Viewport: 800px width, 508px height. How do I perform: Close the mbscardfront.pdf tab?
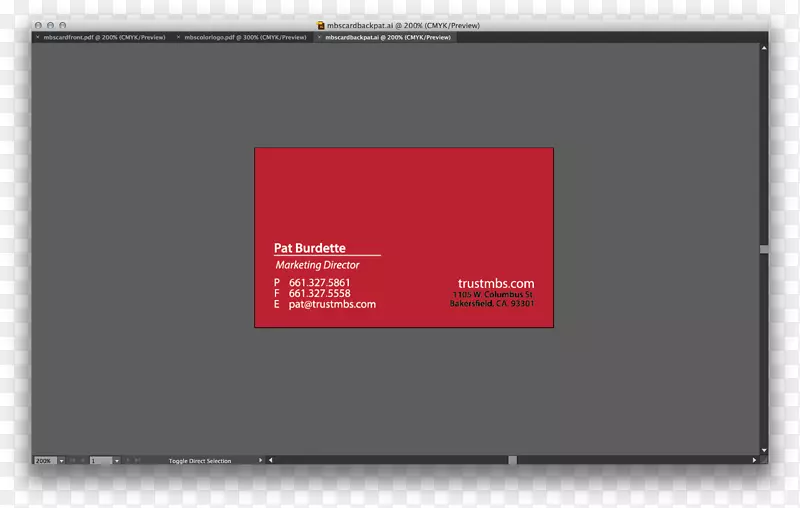38,37
